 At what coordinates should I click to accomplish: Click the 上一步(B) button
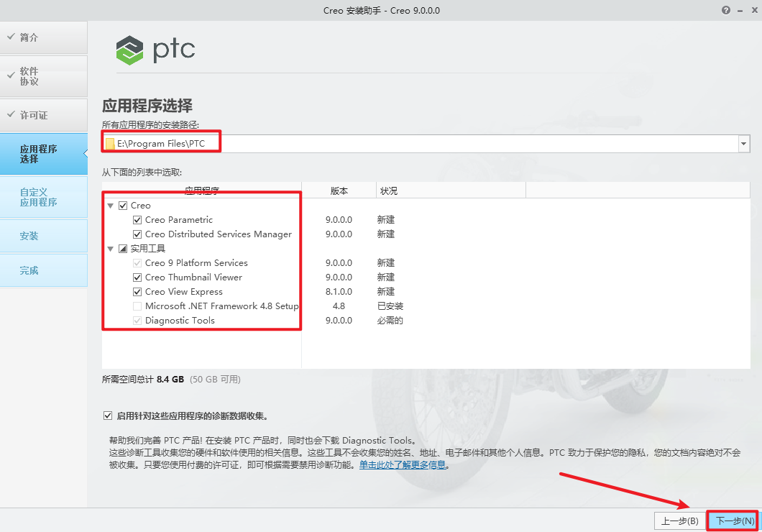point(679,520)
